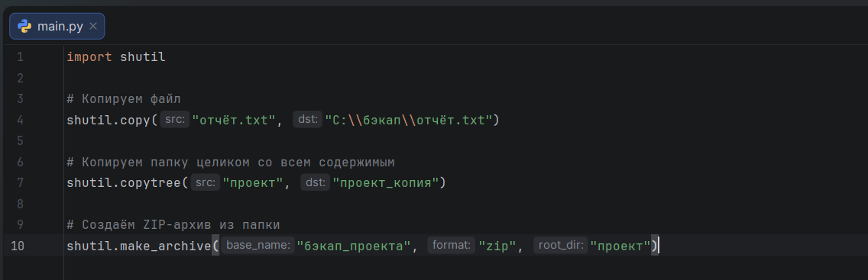Click line number 1 in the gutter
This screenshot has height=280, width=868.
point(20,57)
